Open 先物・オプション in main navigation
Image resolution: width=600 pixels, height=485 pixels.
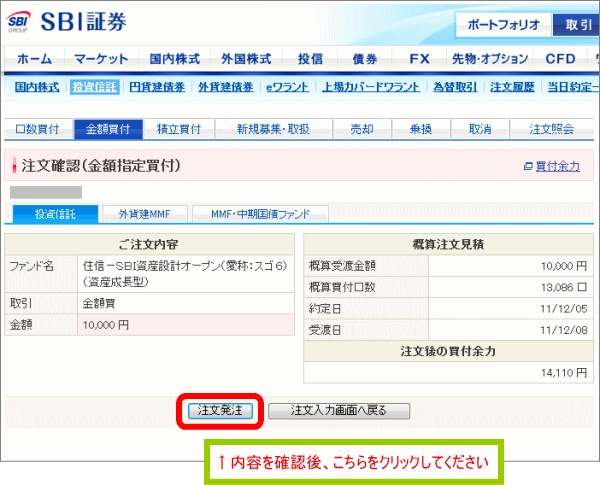point(490,59)
